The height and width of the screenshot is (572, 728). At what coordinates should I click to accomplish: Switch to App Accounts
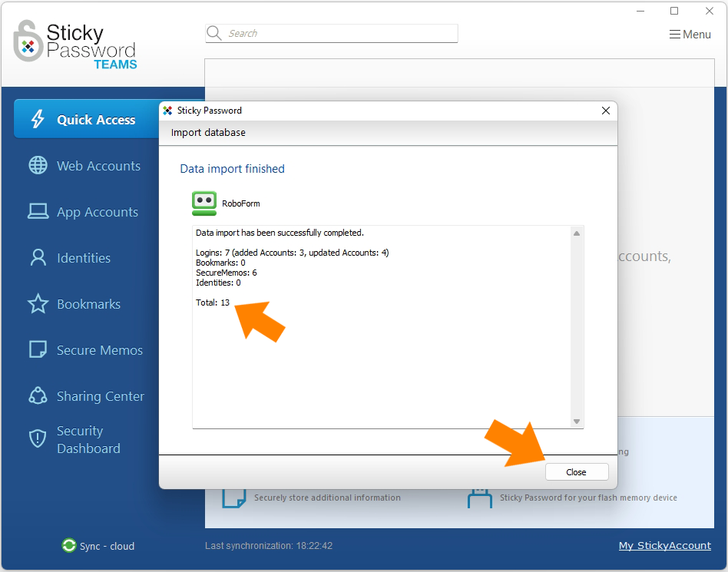tap(98, 212)
